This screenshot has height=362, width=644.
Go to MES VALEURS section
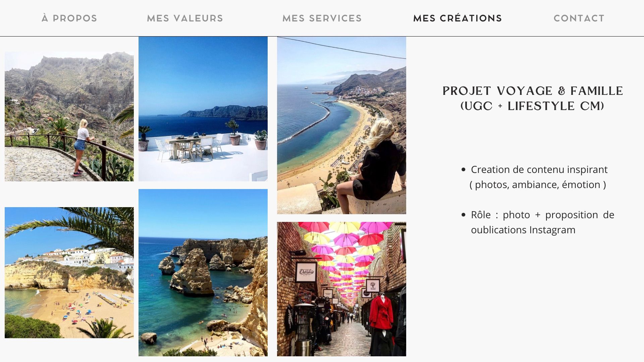[185, 18]
